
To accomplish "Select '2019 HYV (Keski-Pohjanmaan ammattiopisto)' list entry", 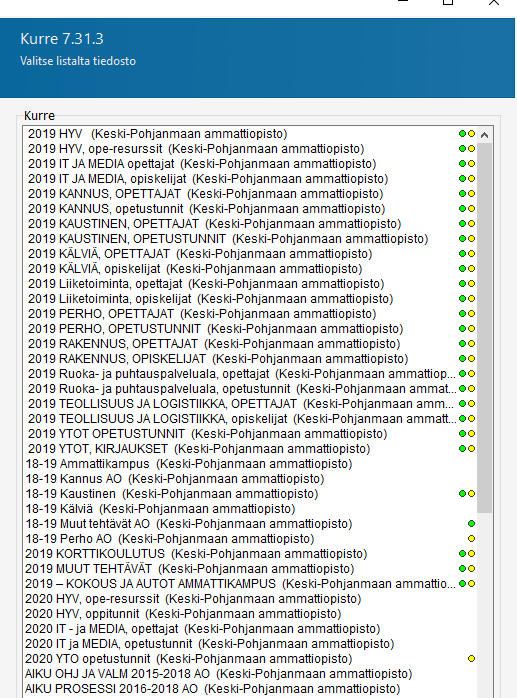I will [250, 134].
